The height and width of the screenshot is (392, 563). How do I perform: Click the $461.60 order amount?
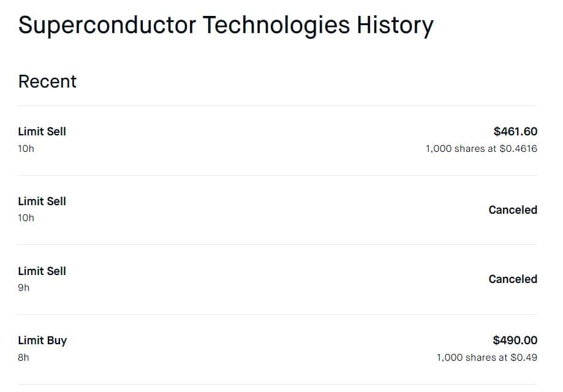pyautogui.click(x=515, y=132)
